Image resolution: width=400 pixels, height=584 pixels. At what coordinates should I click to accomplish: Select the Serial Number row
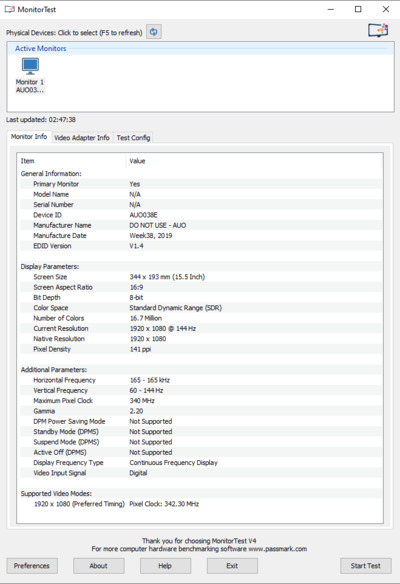(x=200, y=204)
